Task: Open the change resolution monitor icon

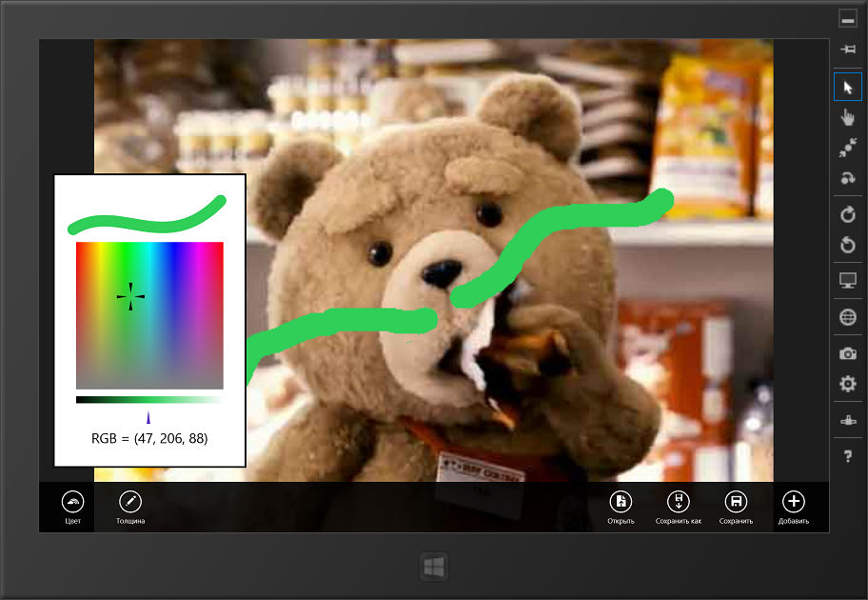Action: (x=847, y=281)
